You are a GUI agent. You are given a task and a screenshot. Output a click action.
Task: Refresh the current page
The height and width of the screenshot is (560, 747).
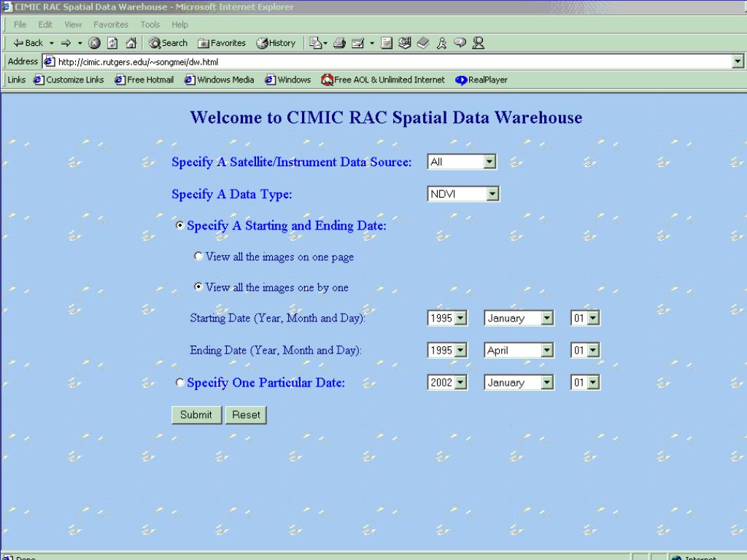pos(112,43)
